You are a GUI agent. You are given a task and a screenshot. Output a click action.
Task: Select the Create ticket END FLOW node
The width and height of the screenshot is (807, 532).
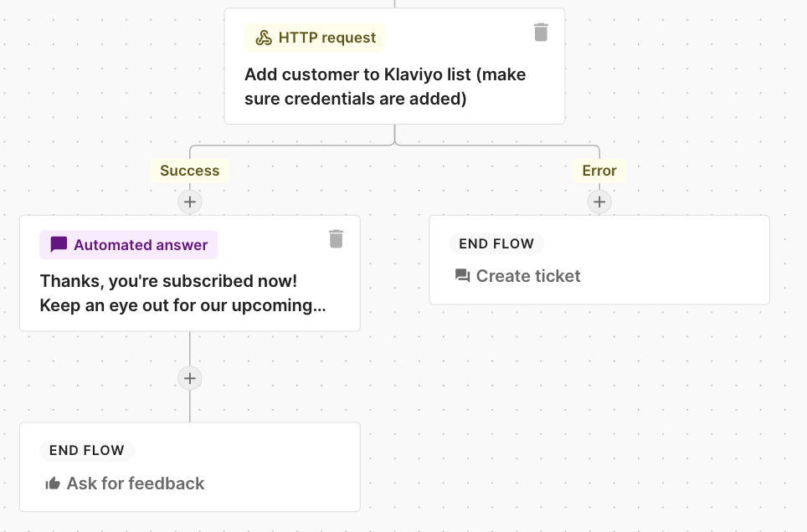599,259
